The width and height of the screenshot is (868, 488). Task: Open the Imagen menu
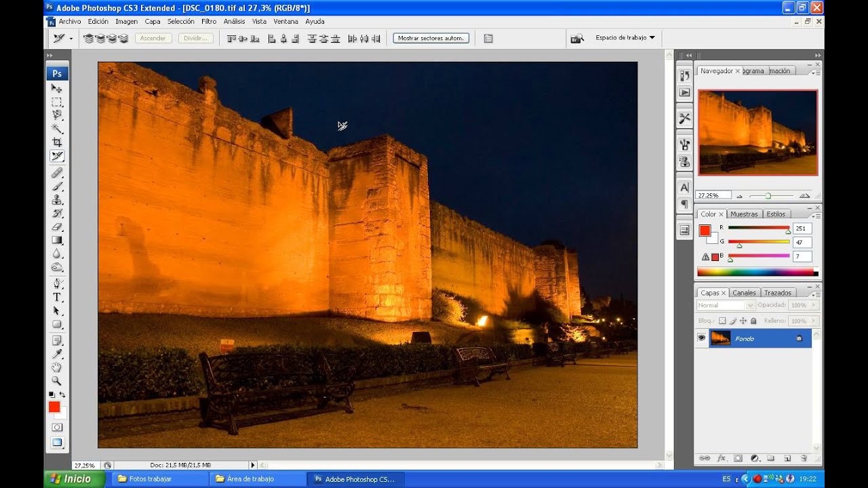(127, 22)
